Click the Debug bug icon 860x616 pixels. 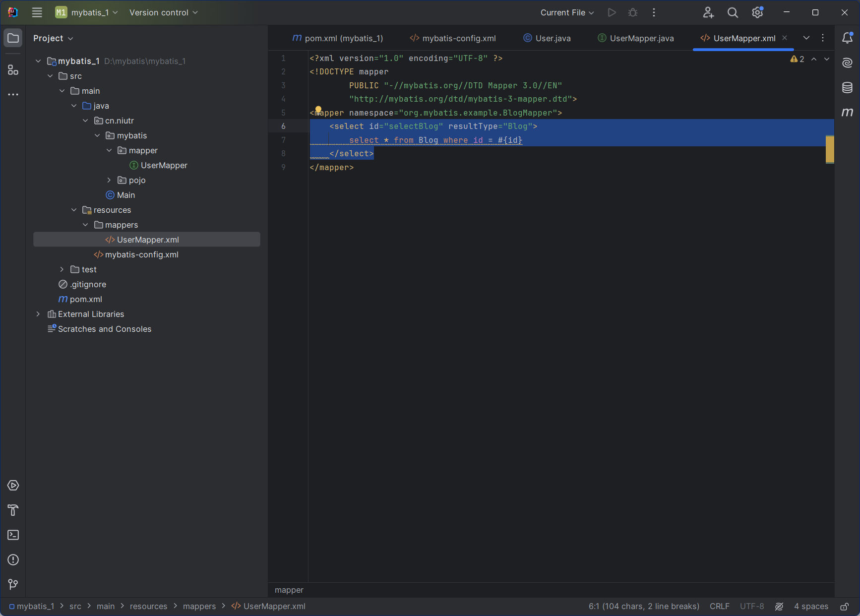coord(633,13)
